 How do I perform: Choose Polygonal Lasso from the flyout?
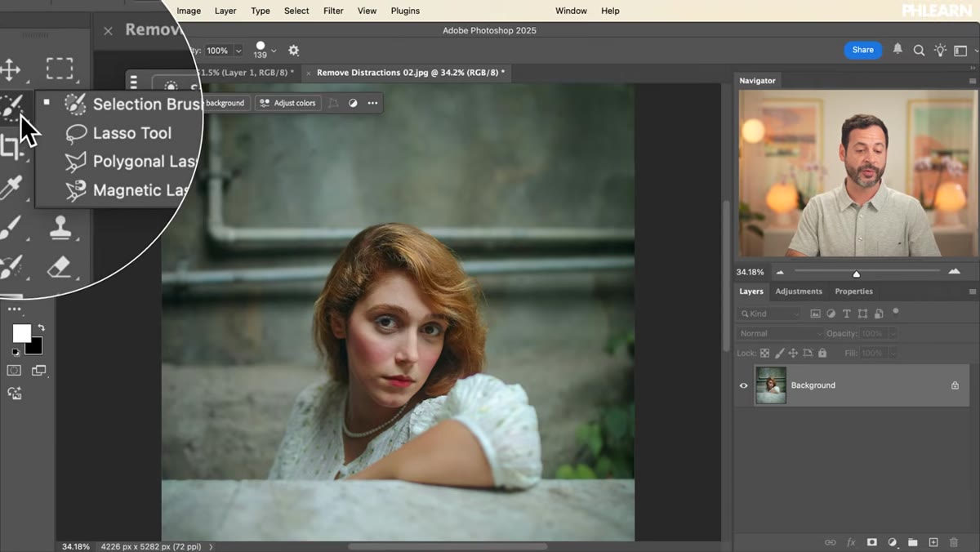pyautogui.click(x=131, y=162)
